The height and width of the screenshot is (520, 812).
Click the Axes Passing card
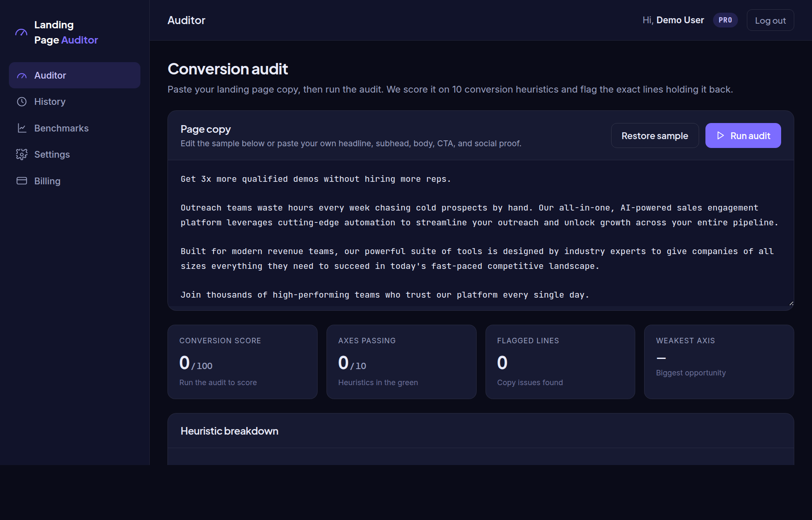tap(401, 362)
